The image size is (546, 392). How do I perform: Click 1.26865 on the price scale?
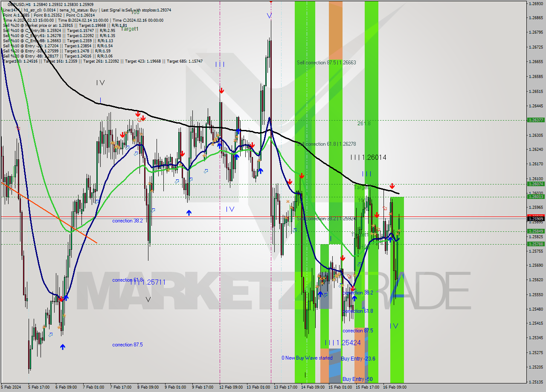[536, 18]
